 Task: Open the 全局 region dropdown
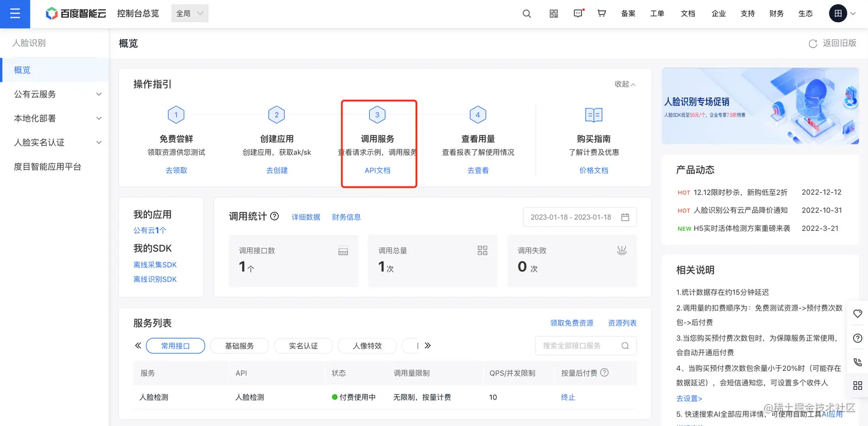coord(190,13)
